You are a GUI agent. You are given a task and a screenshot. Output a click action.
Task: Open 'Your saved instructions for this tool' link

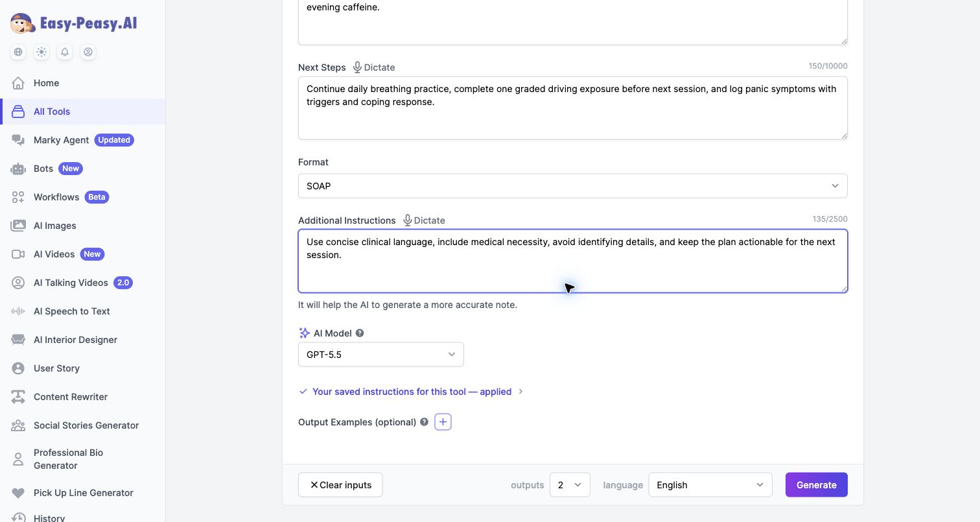(412, 392)
